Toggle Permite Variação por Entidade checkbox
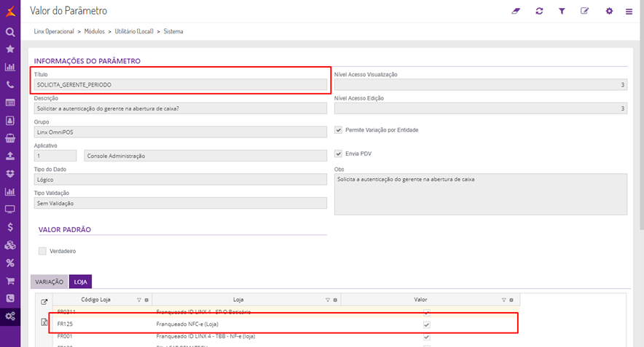The height and width of the screenshot is (347, 644). (x=338, y=130)
